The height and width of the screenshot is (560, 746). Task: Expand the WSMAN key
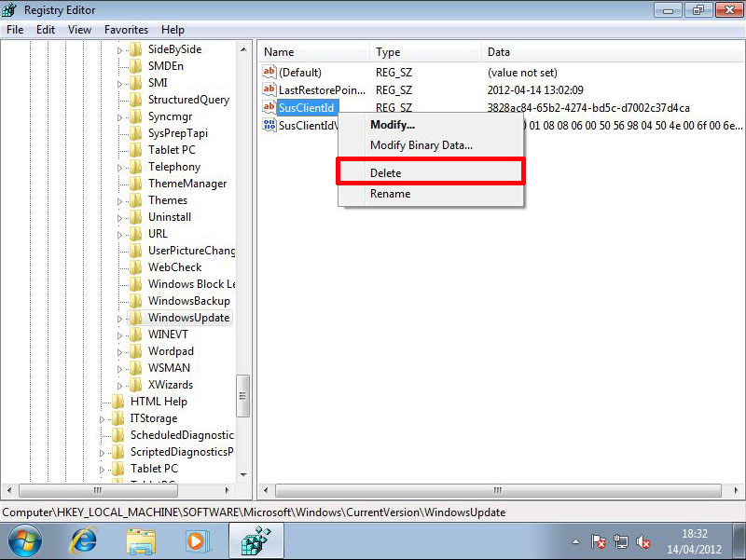119,369
